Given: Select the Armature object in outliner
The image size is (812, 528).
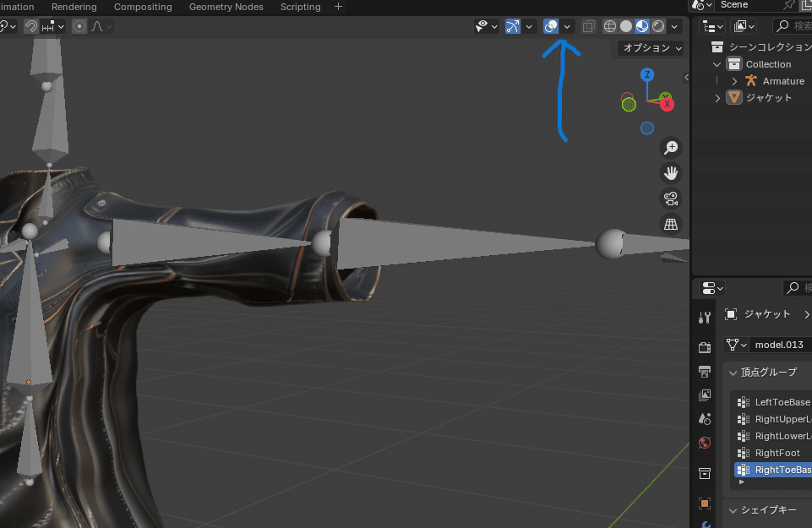Looking at the screenshot, I should click(x=783, y=81).
